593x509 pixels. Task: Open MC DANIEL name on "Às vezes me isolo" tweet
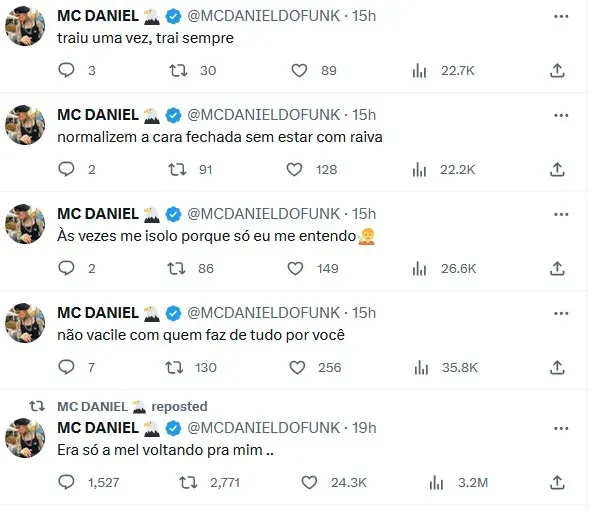98,214
